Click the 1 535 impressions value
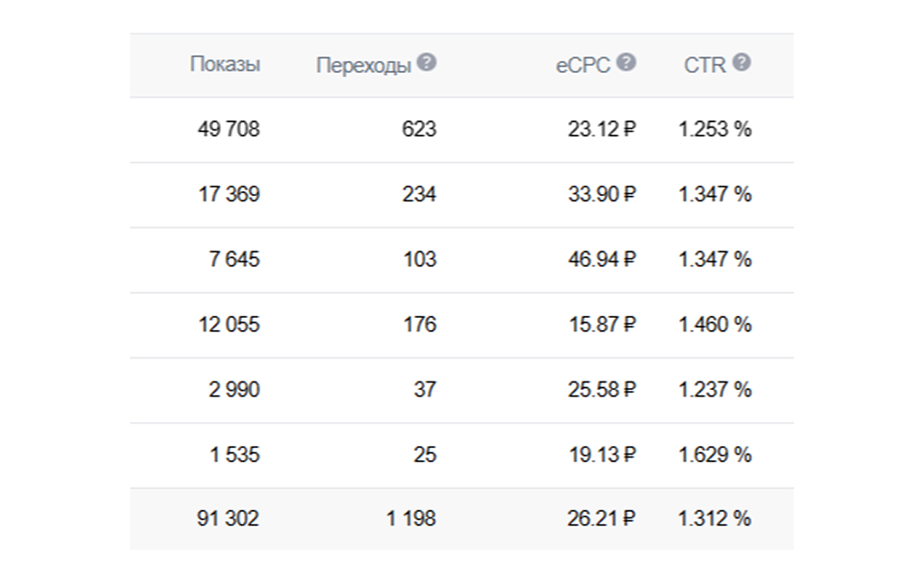Screen dimensions: 924x583 click(x=235, y=455)
